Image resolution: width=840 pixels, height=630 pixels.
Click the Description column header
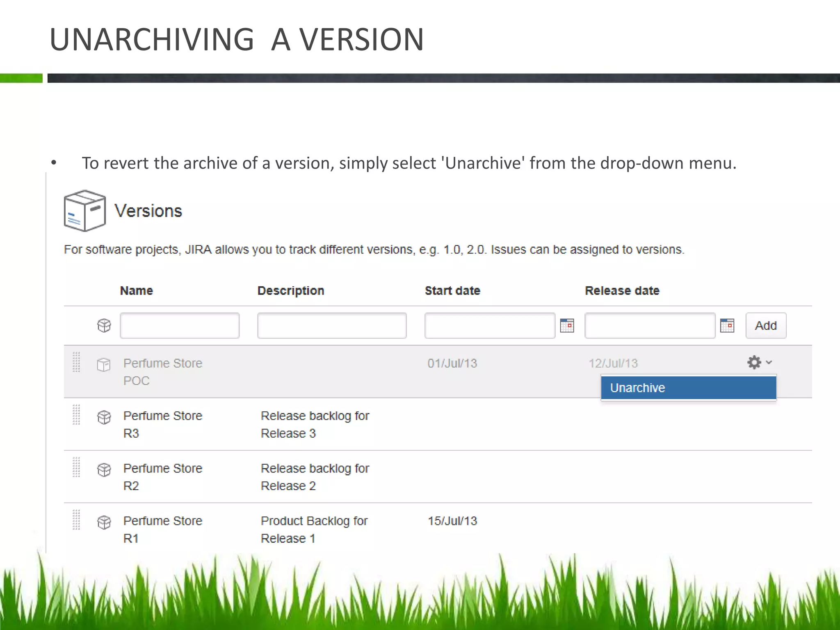(x=291, y=291)
